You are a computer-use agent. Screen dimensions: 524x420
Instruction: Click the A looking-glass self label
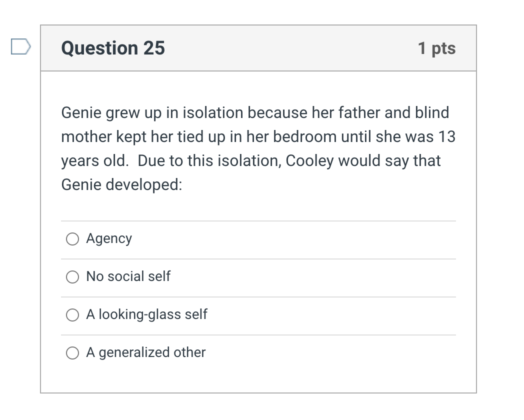pyautogui.click(x=147, y=315)
